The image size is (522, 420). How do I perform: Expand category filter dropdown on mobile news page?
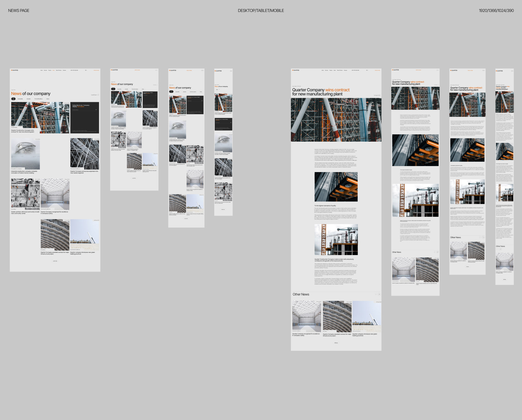pyautogui.click(x=218, y=89)
